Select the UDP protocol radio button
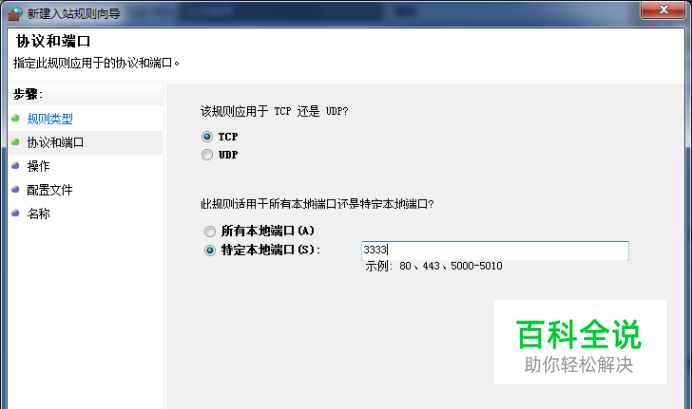 pos(207,155)
